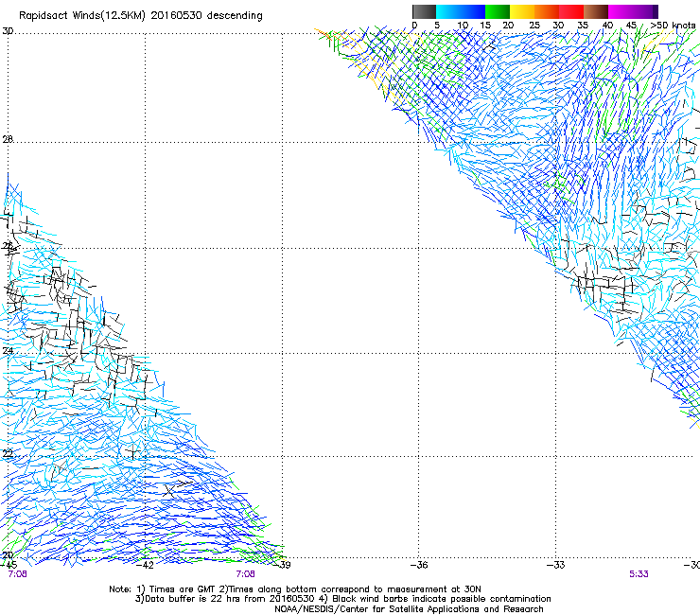Select latitude label '22' on left axis
The image size is (700, 615).
click(x=8, y=454)
